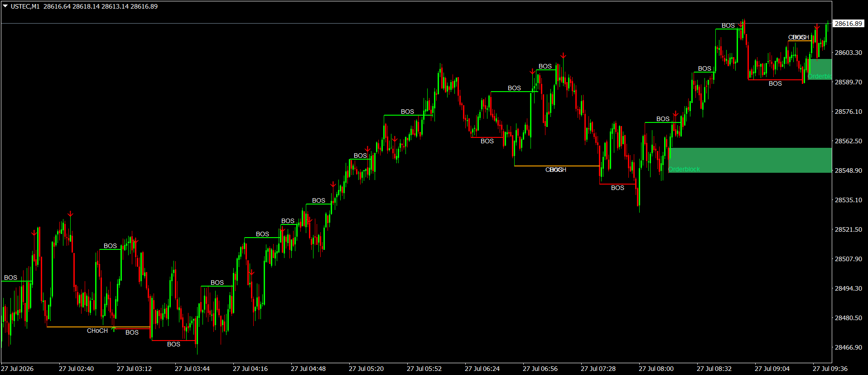Select the small Orderblock zone at right edge

(820, 69)
